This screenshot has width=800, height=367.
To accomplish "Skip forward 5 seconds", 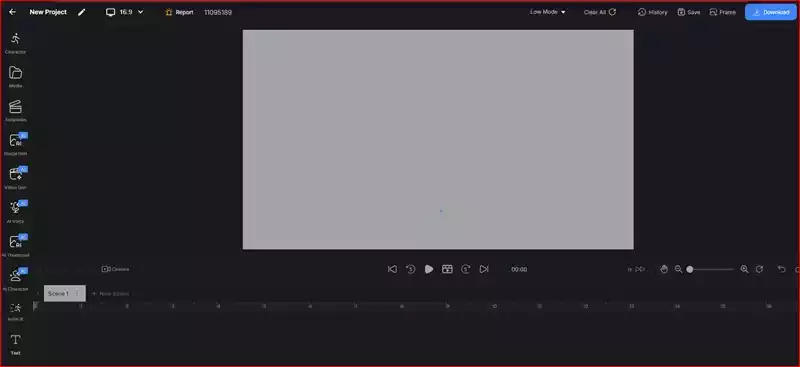I will (x=466, y=269).
